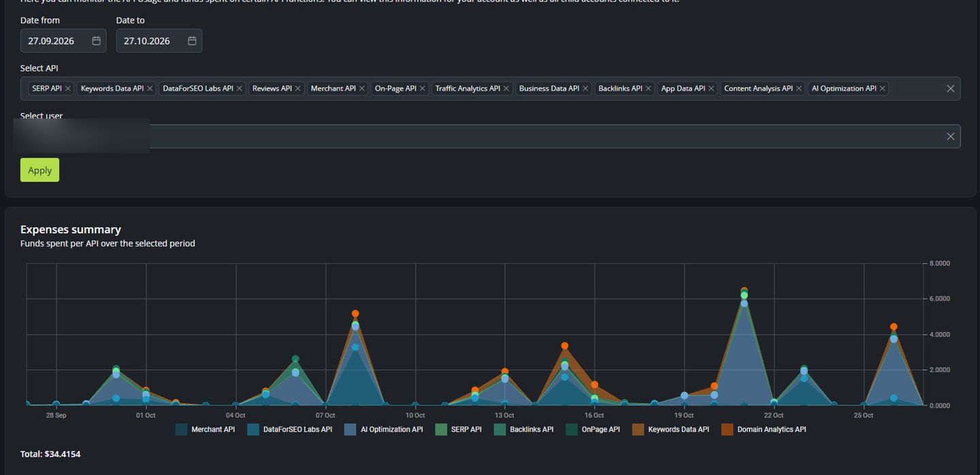Image resolution: width=980 pixels, height=475 pixels.
Task: Toggle Merchant API legend swatch
Action: coord(181,429)
